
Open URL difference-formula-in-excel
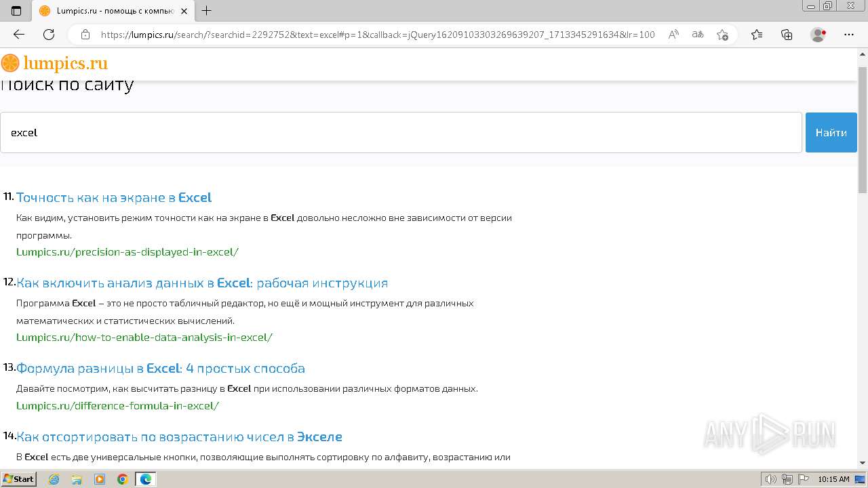coord(117,406)
